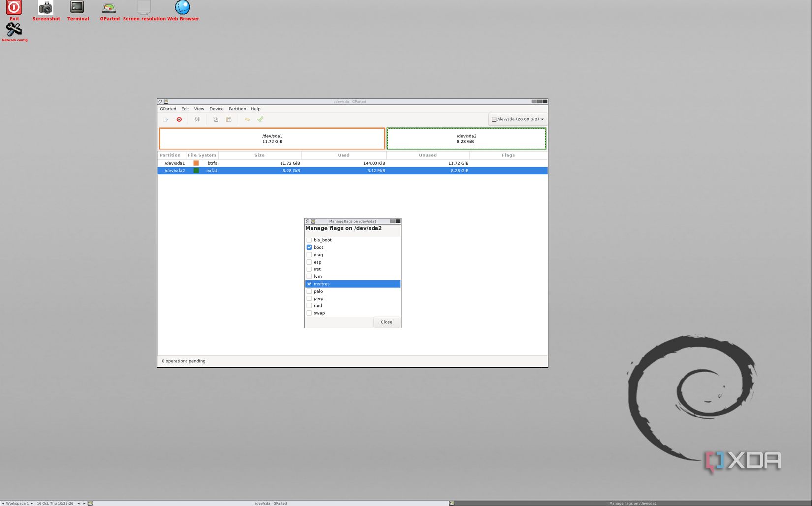Open the Terminal desktop icon
The width and height of the screenshot is (812, 506).
[x=78, y=11]
